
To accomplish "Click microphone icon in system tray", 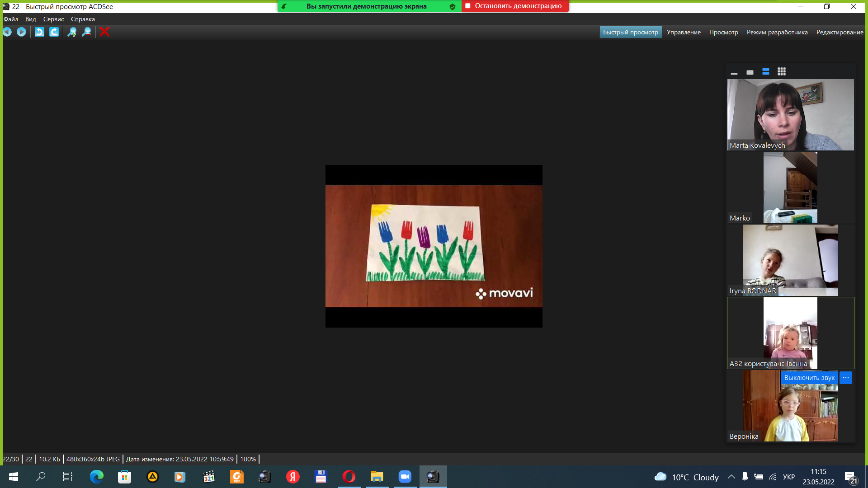I will coord(745,477).
